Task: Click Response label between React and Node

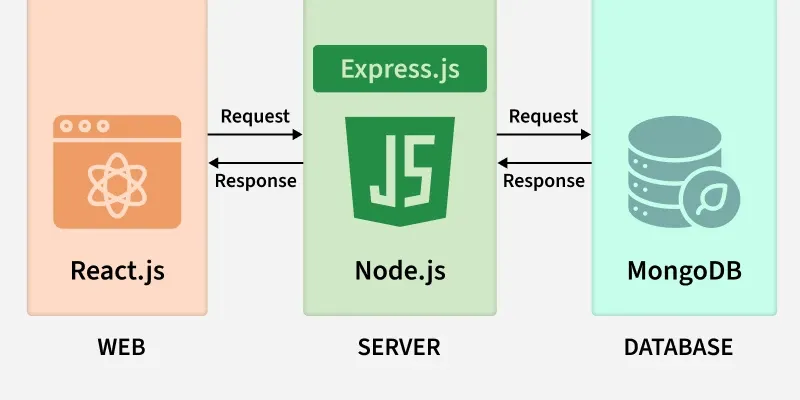Action: click(x=256, y=181)
